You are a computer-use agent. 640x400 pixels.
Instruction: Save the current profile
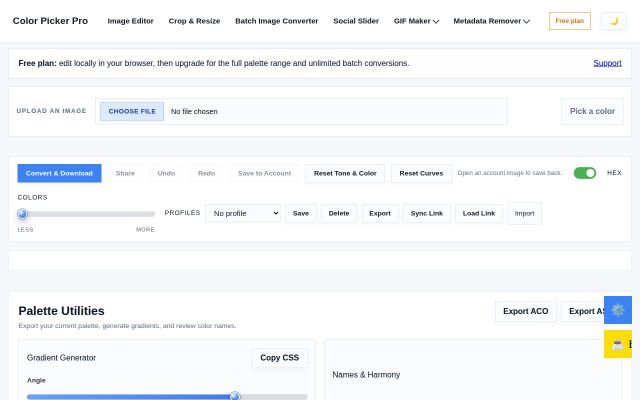301,213
